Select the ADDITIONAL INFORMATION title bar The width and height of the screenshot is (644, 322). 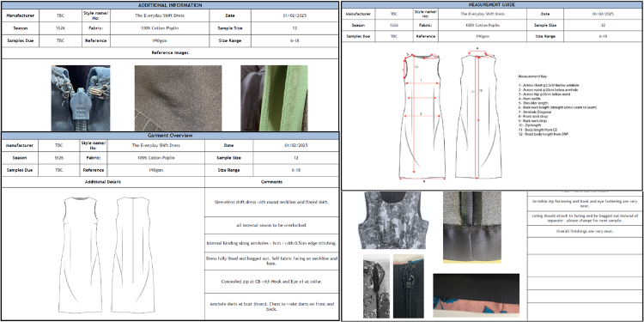(x=170, y=5)
